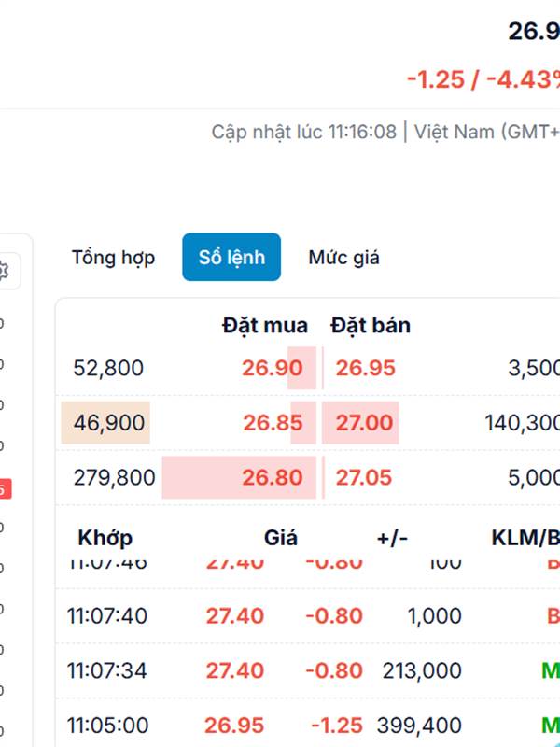The image size is (560, 747).
Task: Click the buy price 26.80
Action: tap(273, 477)
